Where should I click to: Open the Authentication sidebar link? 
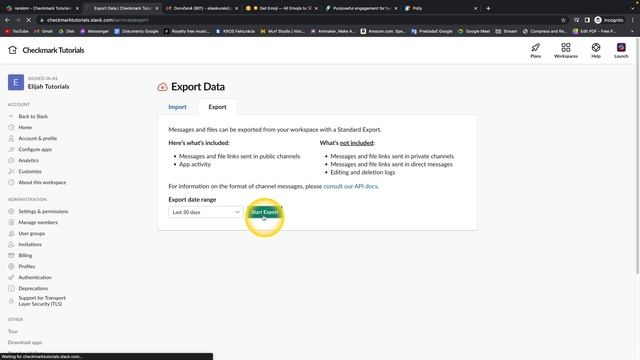pos(35,278)
